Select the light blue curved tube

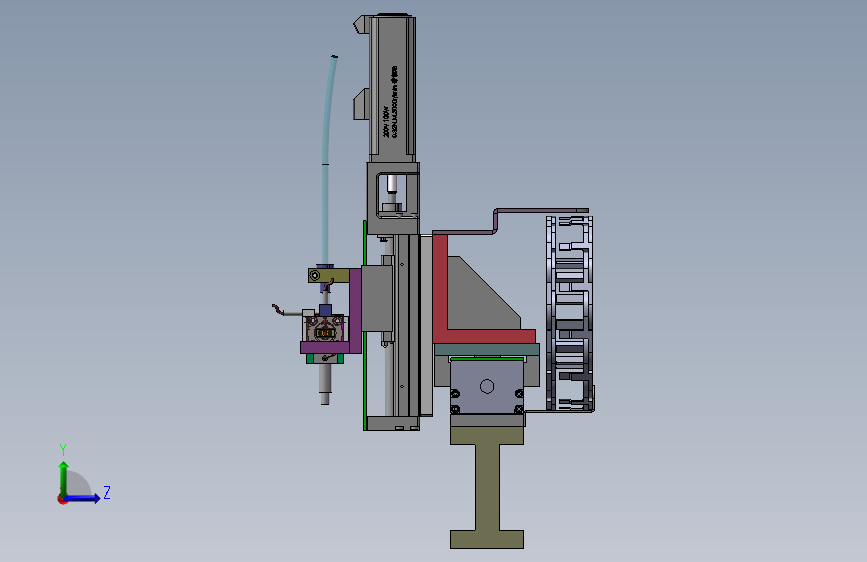point(328,160)
